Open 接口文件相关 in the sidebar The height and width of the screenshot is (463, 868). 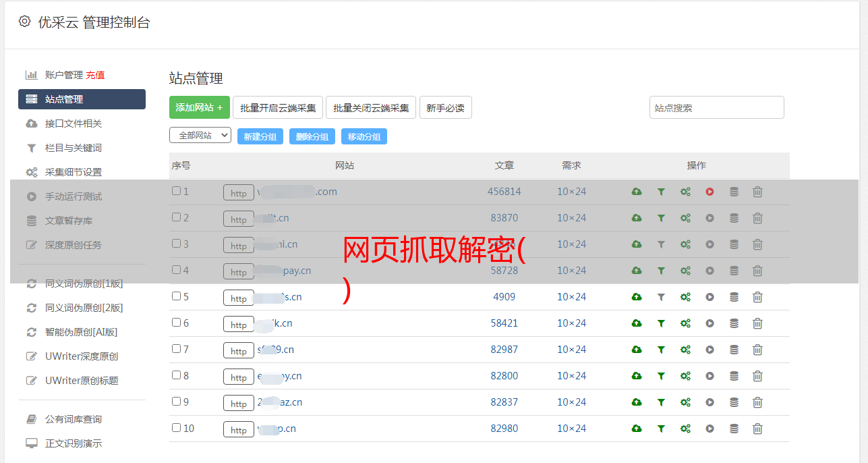(74, 124)
